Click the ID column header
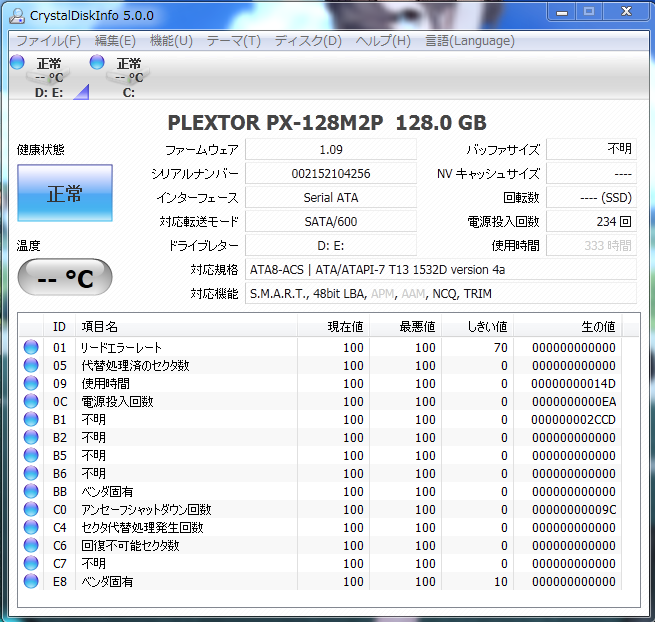The image size is (655, 622). (x=59, y=326)
